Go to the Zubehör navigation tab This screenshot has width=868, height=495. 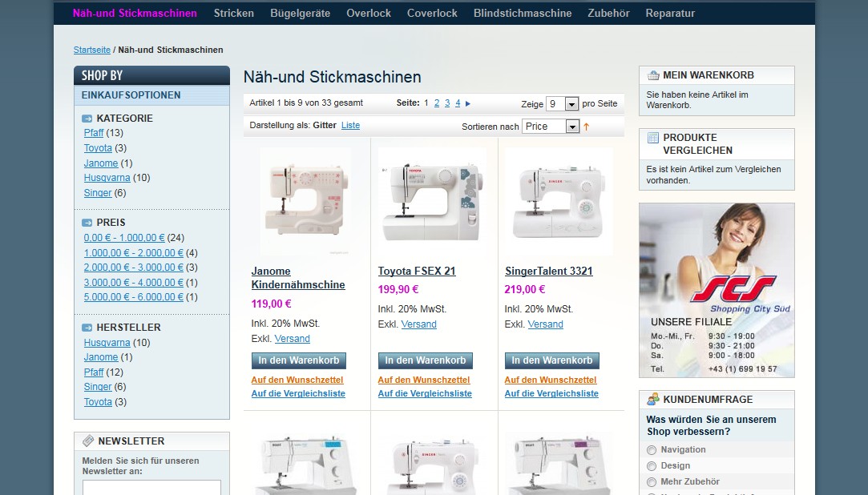point(608,14)
